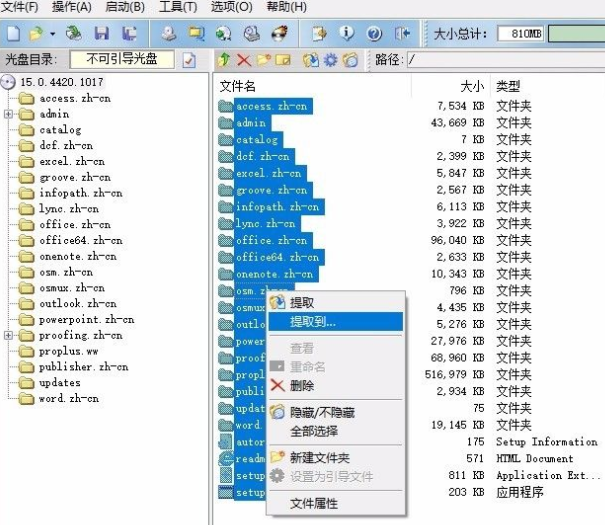Choose 新建文件夹 in the context menu
Screen dimensions: 605x525
336,458
